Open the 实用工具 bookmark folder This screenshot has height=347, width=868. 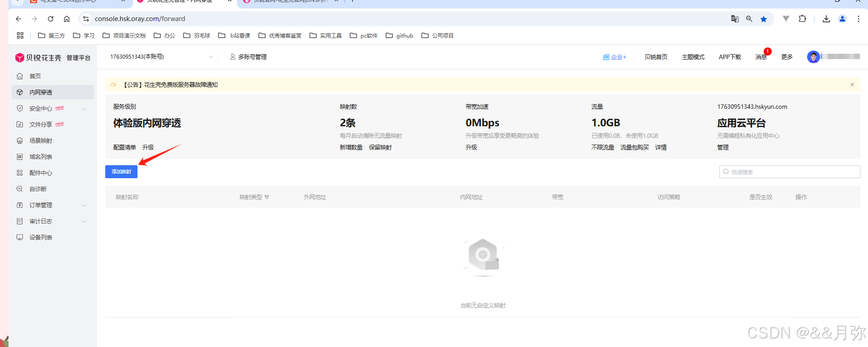(326, 35)
